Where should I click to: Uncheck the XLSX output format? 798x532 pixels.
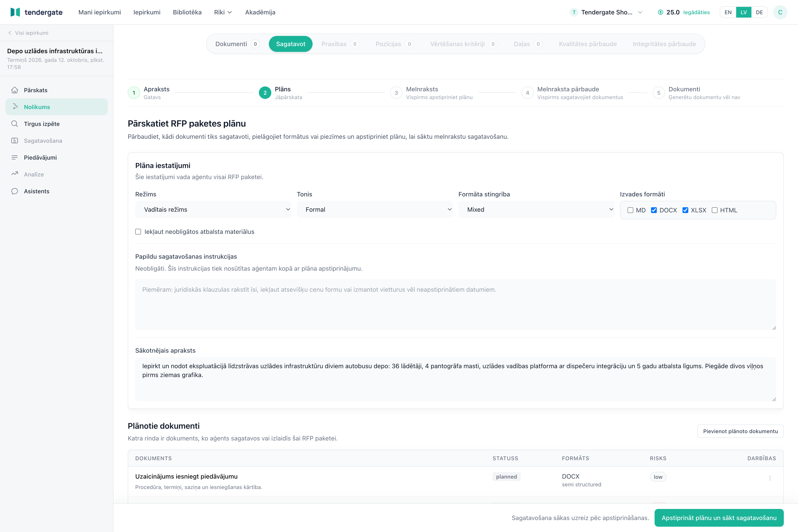(685, 210)
